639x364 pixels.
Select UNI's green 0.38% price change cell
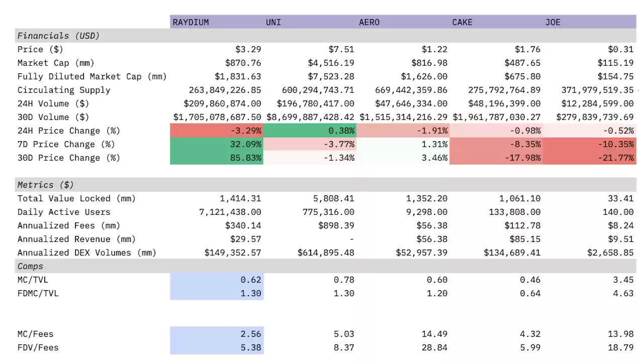tap(310, 131)
